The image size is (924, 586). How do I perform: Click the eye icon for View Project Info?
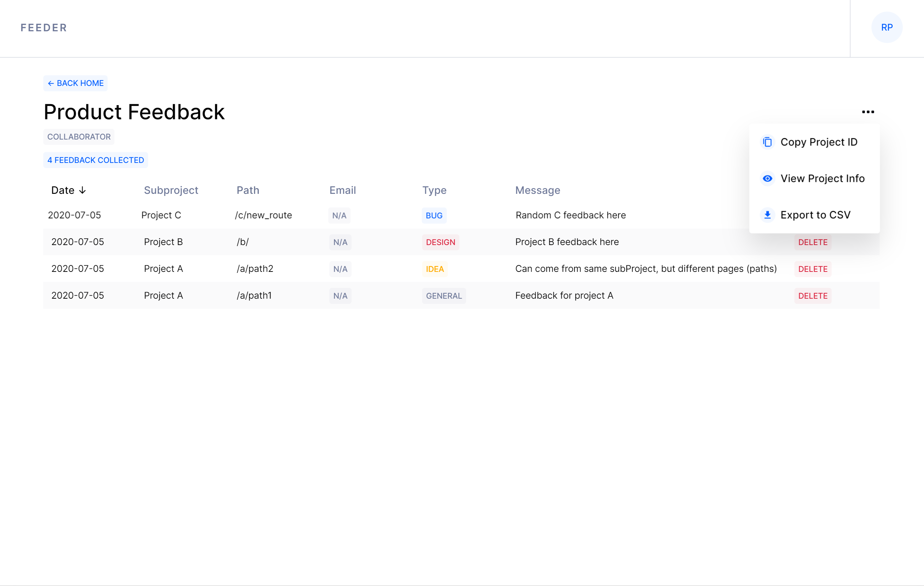(767, 178)
